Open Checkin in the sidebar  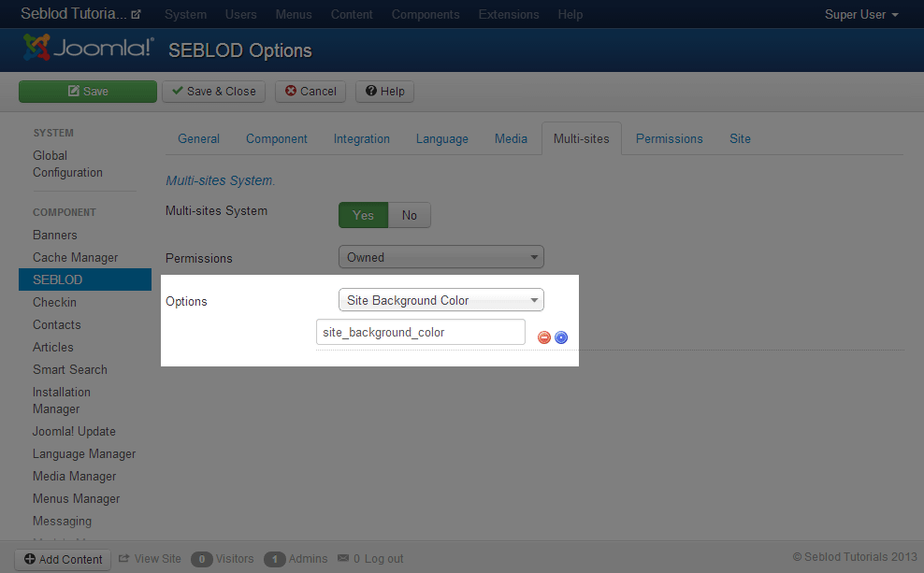click(x=55, y=302)
